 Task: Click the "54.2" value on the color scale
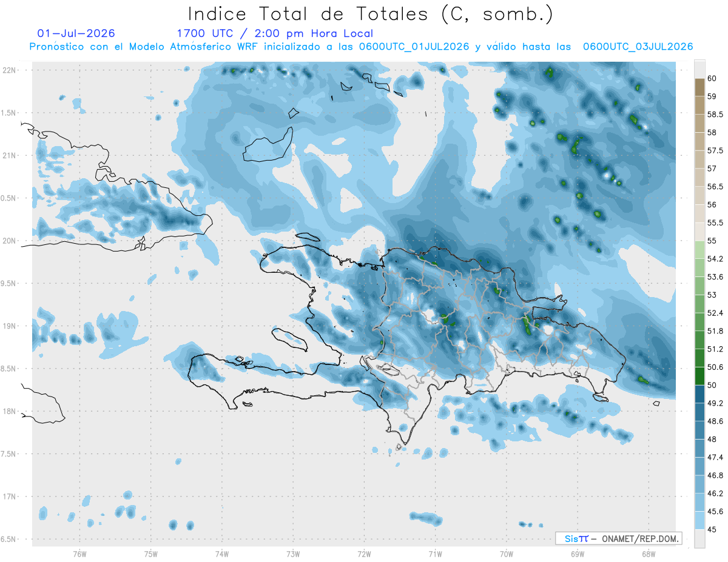point(715,259)
